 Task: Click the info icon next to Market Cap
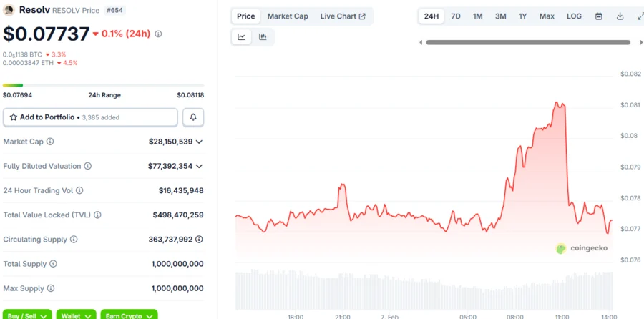point(50,142)
